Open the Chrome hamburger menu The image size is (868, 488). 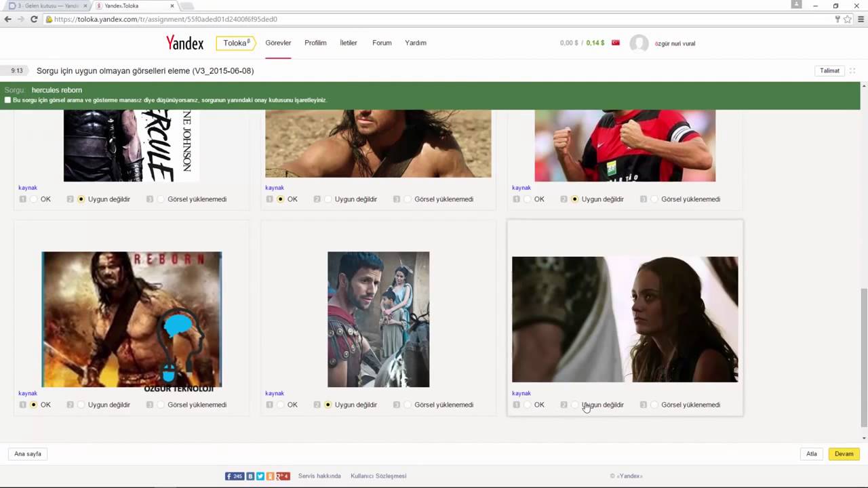point(861,19)
